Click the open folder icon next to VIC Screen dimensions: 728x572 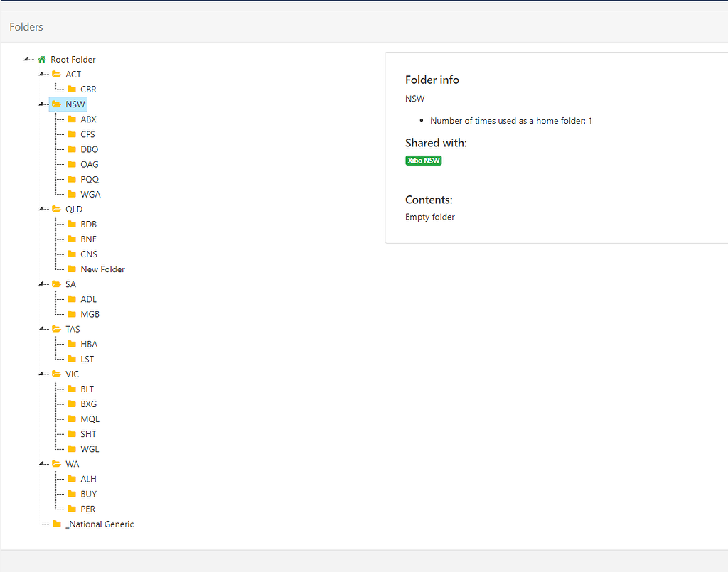(x=57, y=374)
